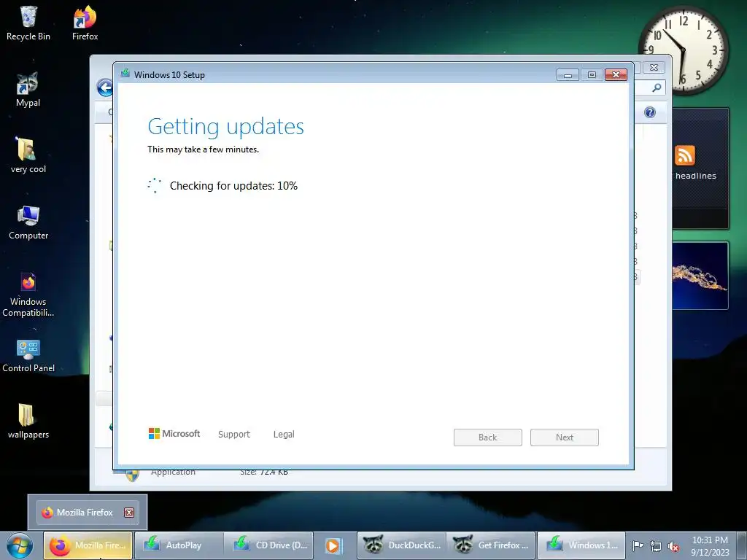
Task: Click the RSS headlines gadget icon
Action: pos(684,155)
